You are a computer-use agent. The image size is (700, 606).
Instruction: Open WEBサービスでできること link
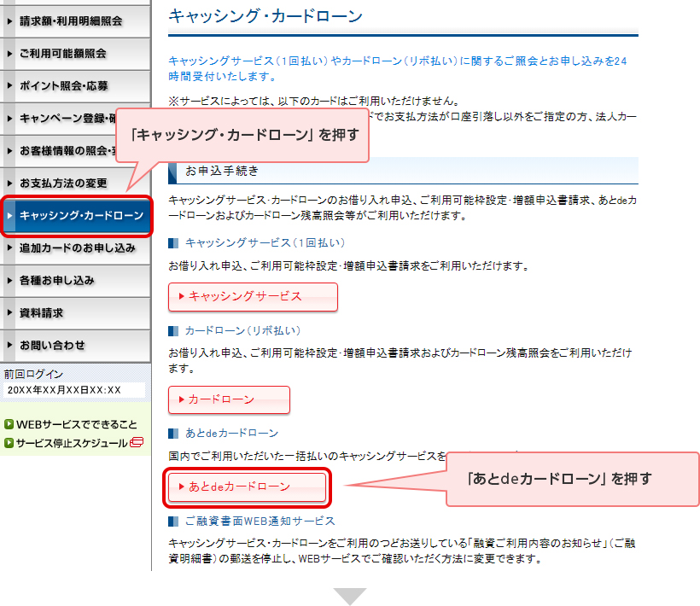coord(77,424)
